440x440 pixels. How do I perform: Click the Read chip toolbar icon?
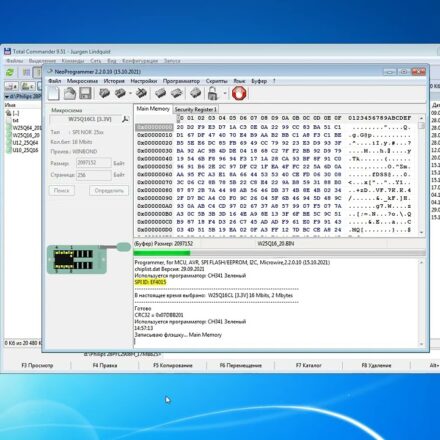104,93
